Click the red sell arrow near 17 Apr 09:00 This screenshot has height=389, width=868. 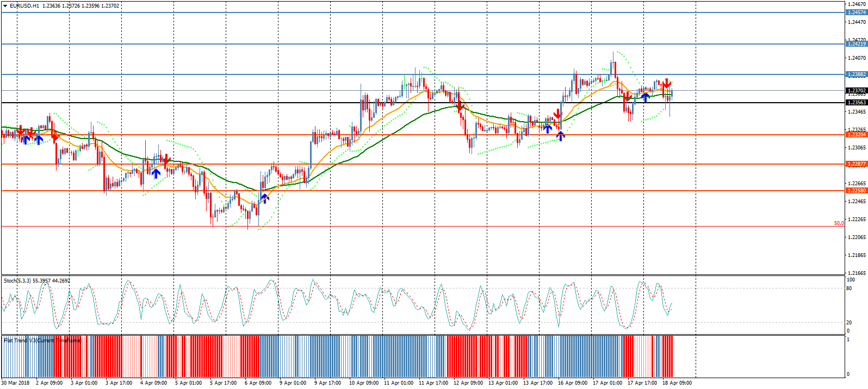click(x=628, y=98)
